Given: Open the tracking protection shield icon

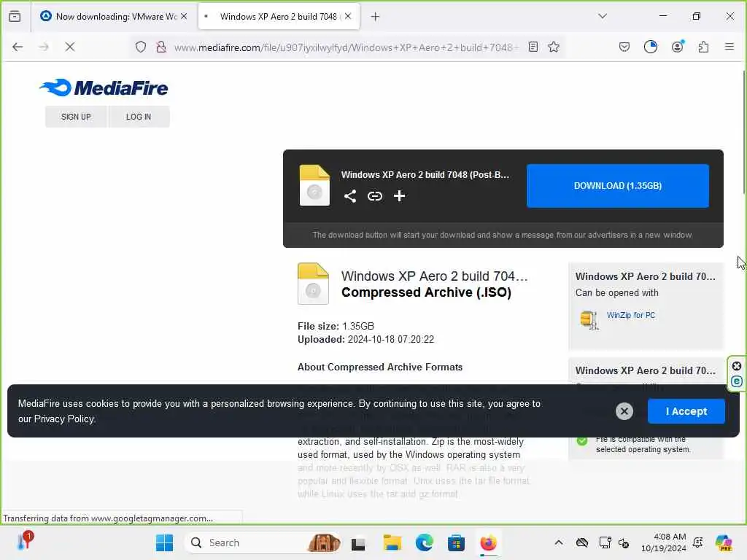Looking at the screenshot, I should pos(141,47).
